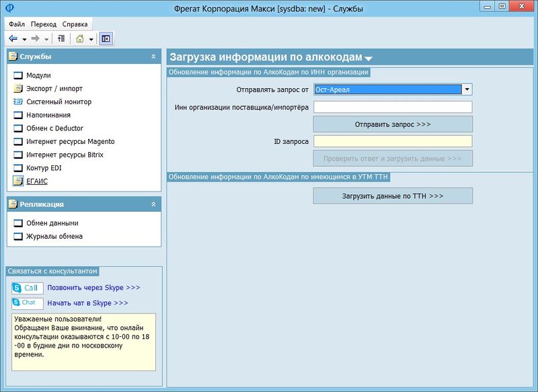Toggle the side panel visibility button
The height and width of the screenshot is (392, 538).
click(106, 39)
